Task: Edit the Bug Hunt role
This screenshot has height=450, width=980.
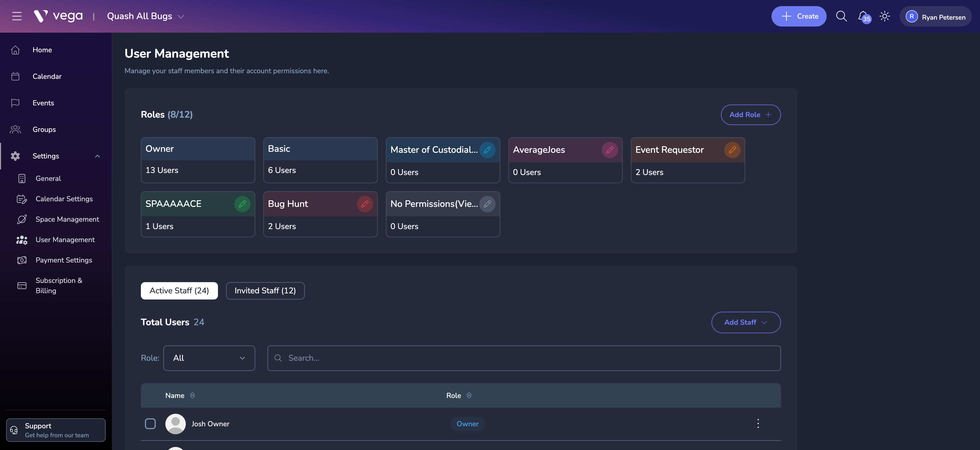Action: coord(365,204)
